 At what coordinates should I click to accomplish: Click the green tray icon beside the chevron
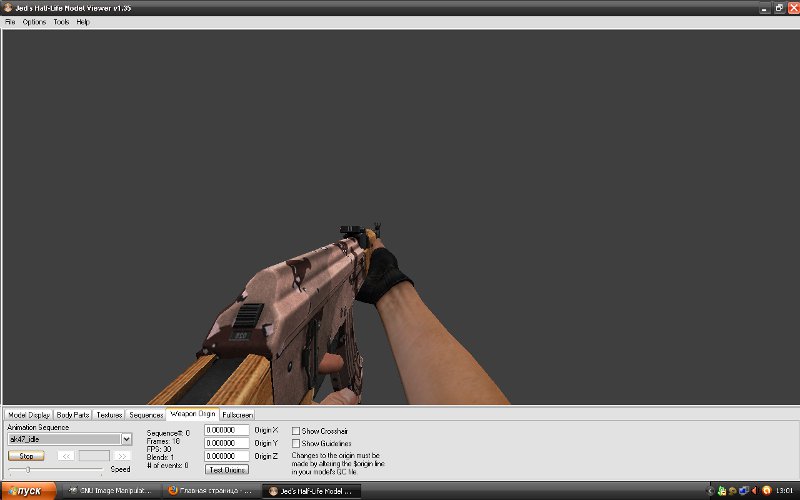[x=721, y=491]
